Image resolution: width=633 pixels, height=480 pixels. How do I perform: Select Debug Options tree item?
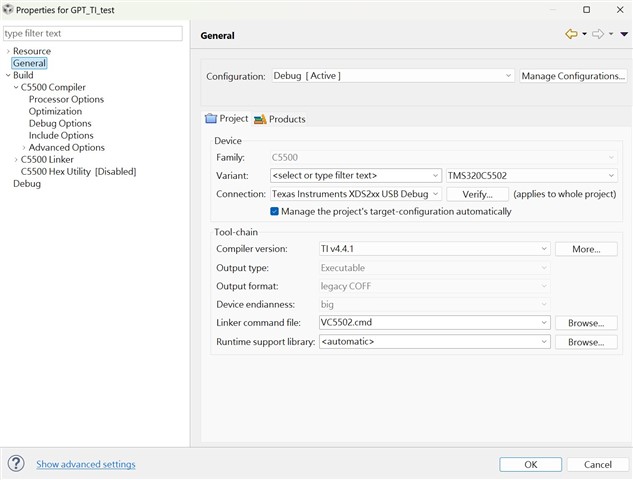pyautogui.click(x=60, y=124)
